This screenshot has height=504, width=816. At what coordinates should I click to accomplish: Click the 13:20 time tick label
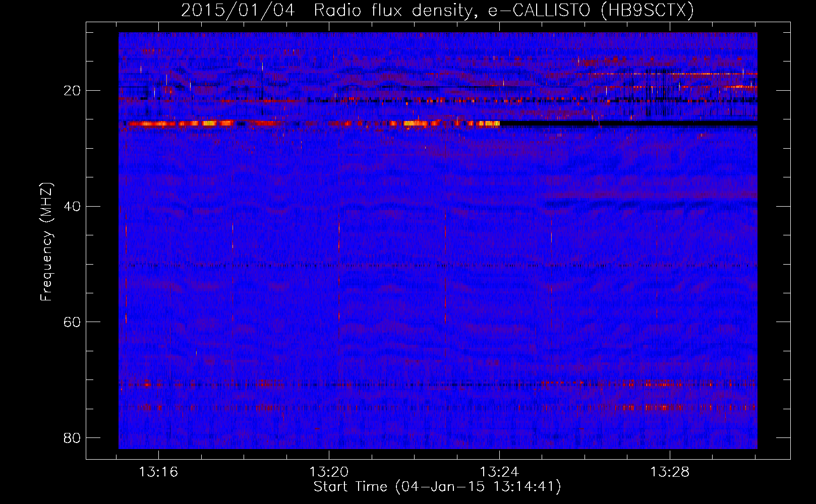pyautogui.click(x=329, y=472)
